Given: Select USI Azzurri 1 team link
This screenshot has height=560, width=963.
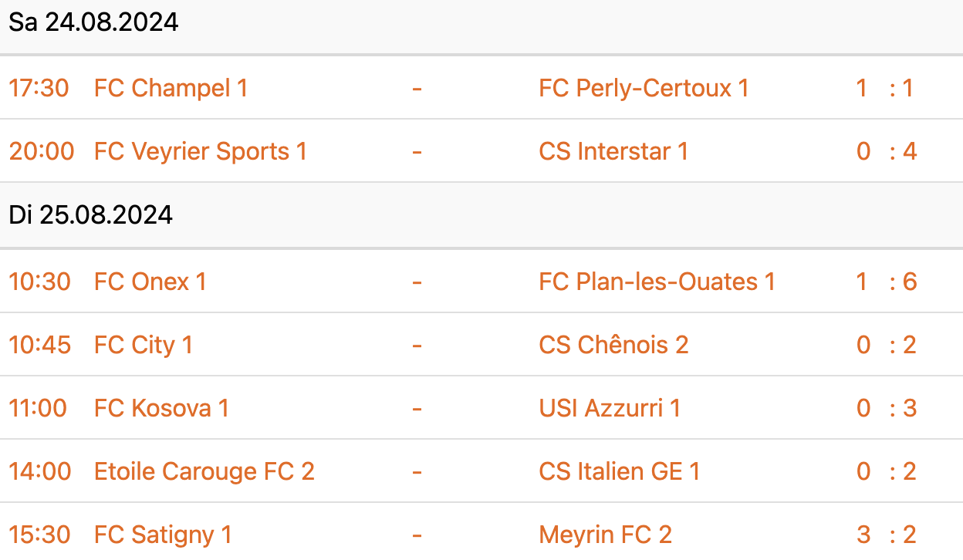Looking at the screenshot, I should point(610,408).
